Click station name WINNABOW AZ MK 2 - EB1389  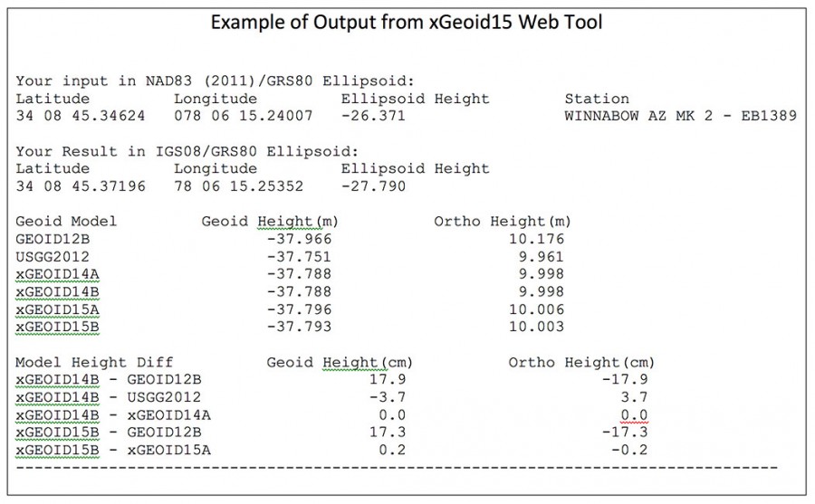pos(680,116)
